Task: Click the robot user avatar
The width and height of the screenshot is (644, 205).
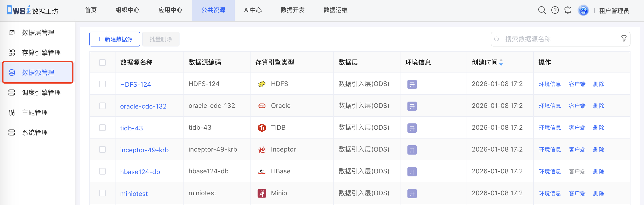Action: click(583, 10)
